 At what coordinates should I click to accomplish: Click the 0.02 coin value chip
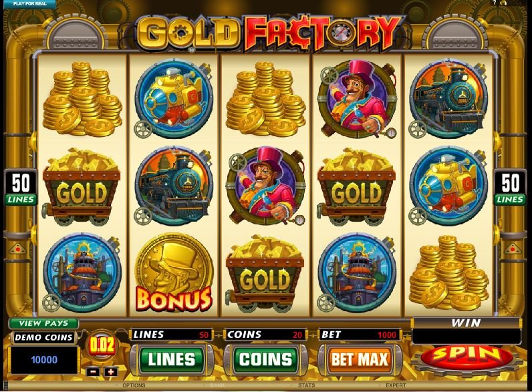pyautogui.click(x=102, y=345)
